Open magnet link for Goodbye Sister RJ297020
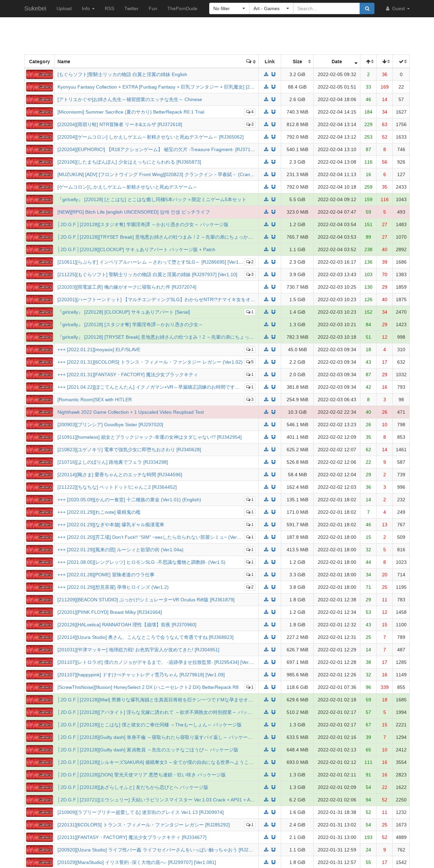Viewport: 434px width, 868px height. (x=273, y=425)
